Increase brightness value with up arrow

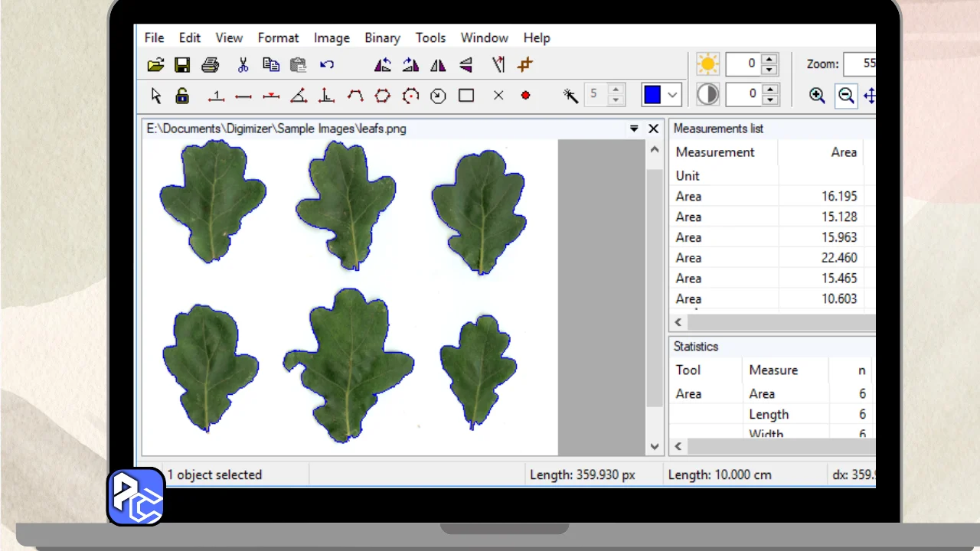click(769, 59)
